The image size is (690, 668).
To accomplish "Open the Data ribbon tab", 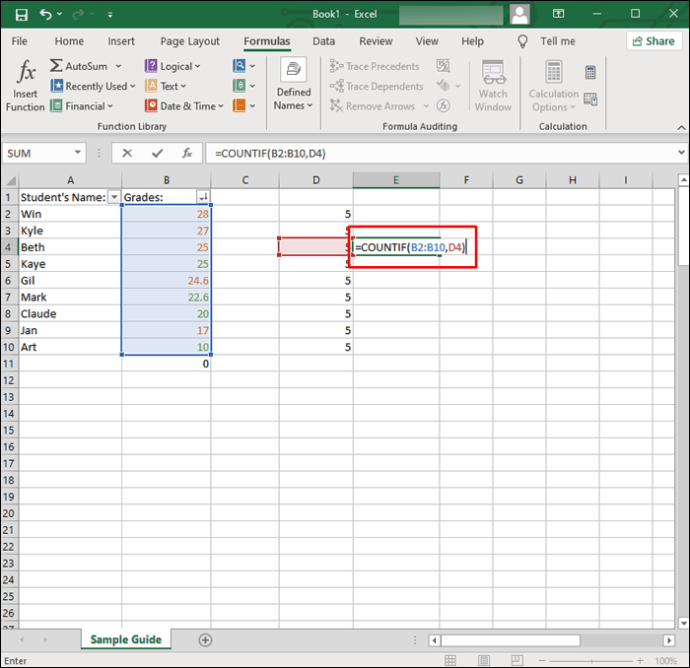I will click(323, 41).
